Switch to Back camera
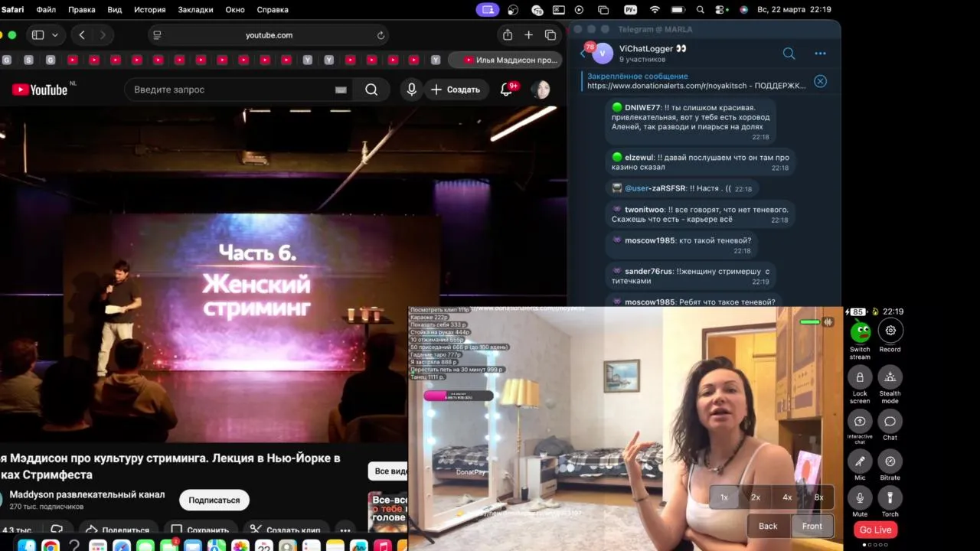The image size is (980, 551). 768,526
